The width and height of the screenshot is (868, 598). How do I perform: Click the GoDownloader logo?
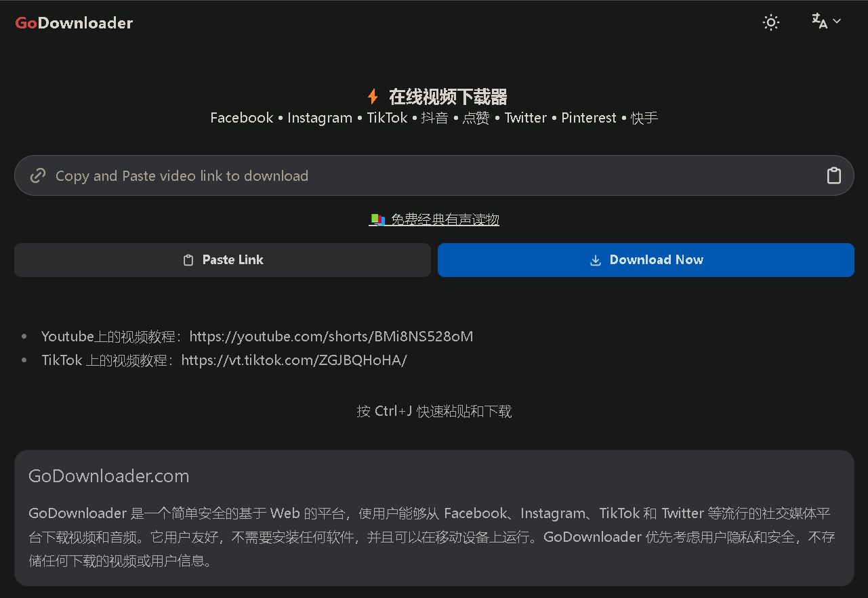74,23
